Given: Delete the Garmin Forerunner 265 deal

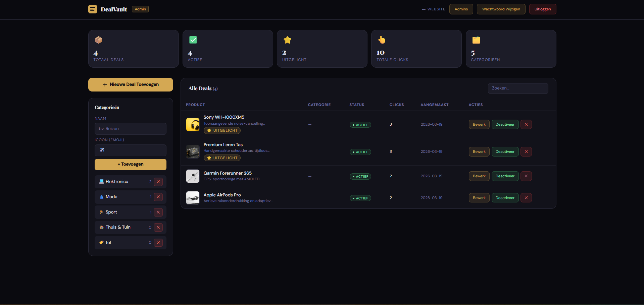Looking at the screenshot, I should tap(526, 176).
